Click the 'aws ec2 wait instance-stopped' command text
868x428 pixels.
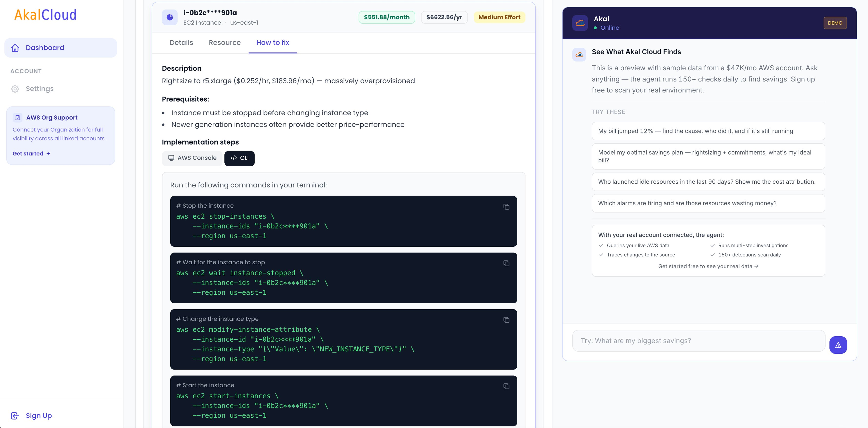pyautogui.click(x=239, y=273)
